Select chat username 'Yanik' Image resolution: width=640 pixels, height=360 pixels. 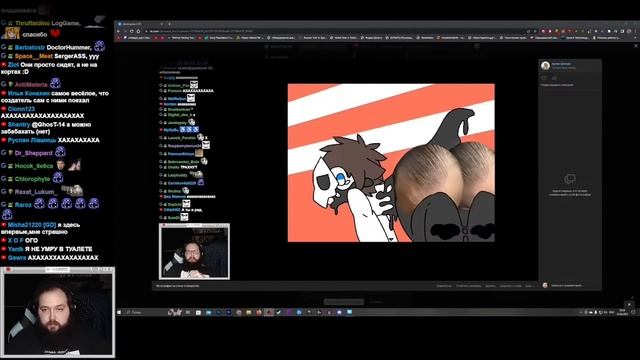(x=16, y=249)
